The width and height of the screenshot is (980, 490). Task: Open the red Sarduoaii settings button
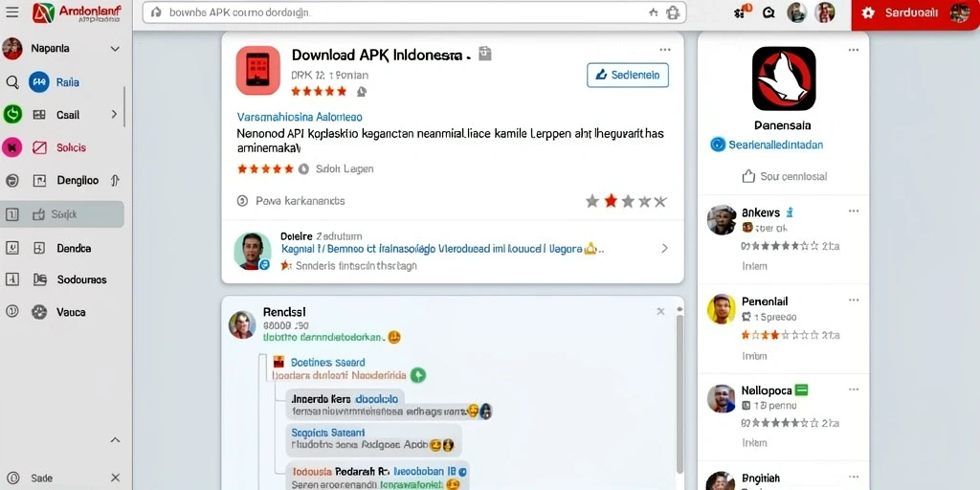916,13
